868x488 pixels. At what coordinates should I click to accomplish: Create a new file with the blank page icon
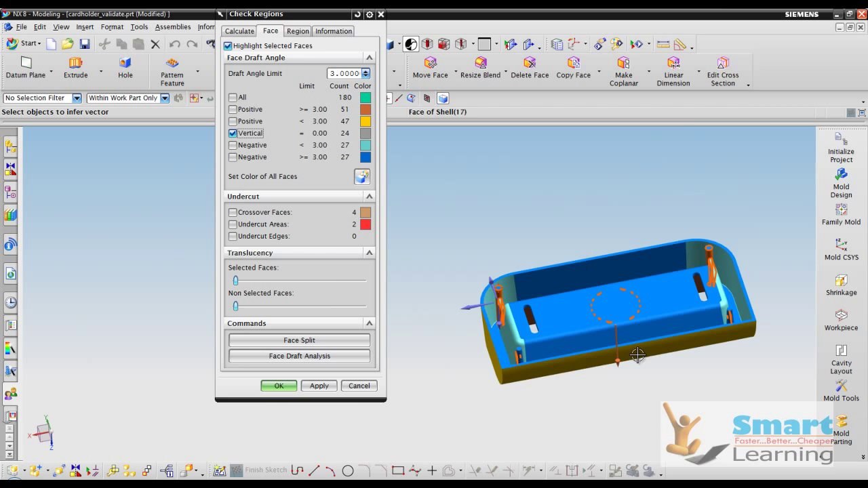(x=51, y=44)
